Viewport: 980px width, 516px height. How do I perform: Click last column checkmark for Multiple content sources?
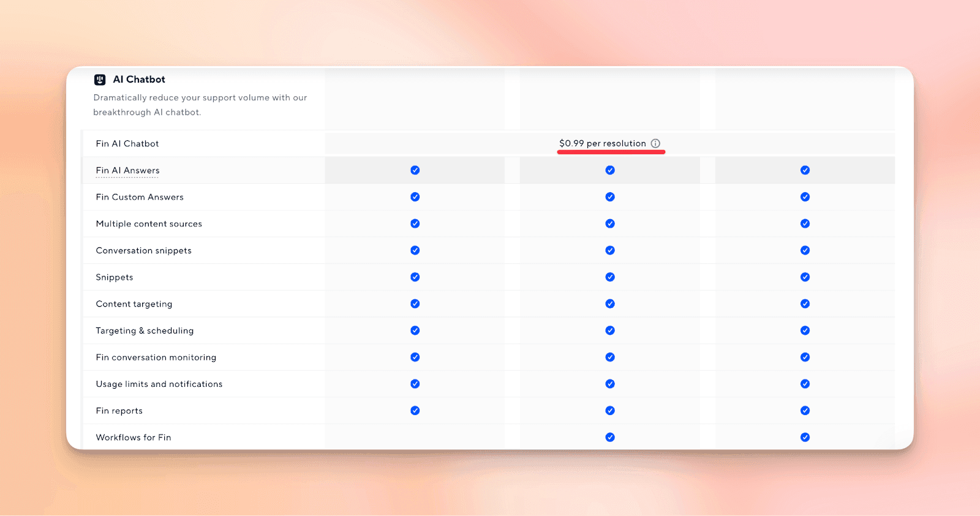805,223
